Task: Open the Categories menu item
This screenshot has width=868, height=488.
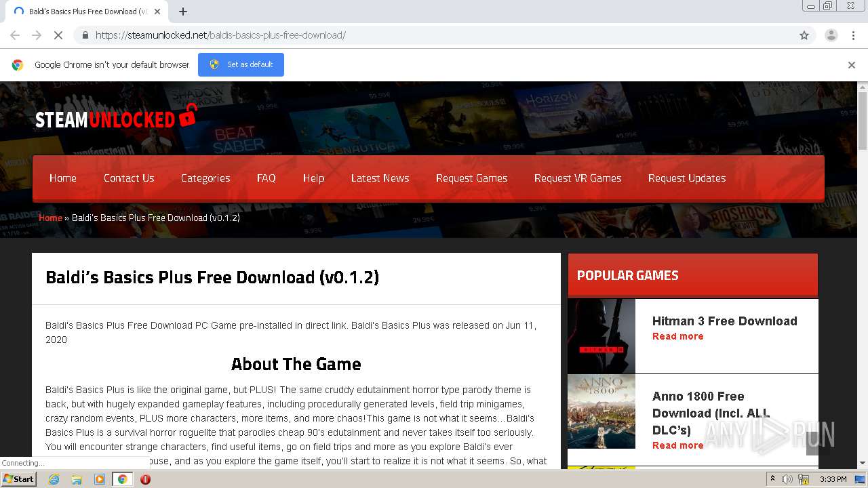Action: coord(205,178)
